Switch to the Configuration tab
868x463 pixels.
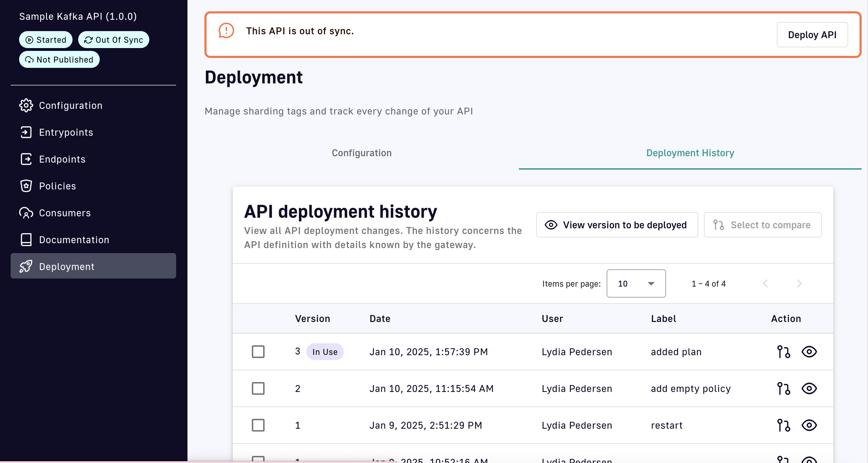(361, 153)
